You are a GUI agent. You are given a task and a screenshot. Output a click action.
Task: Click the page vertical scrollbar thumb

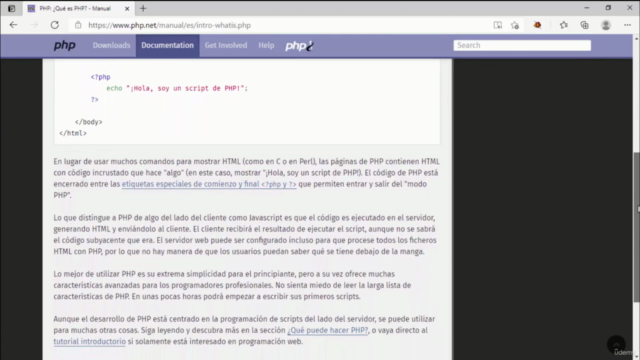[636, 227]
